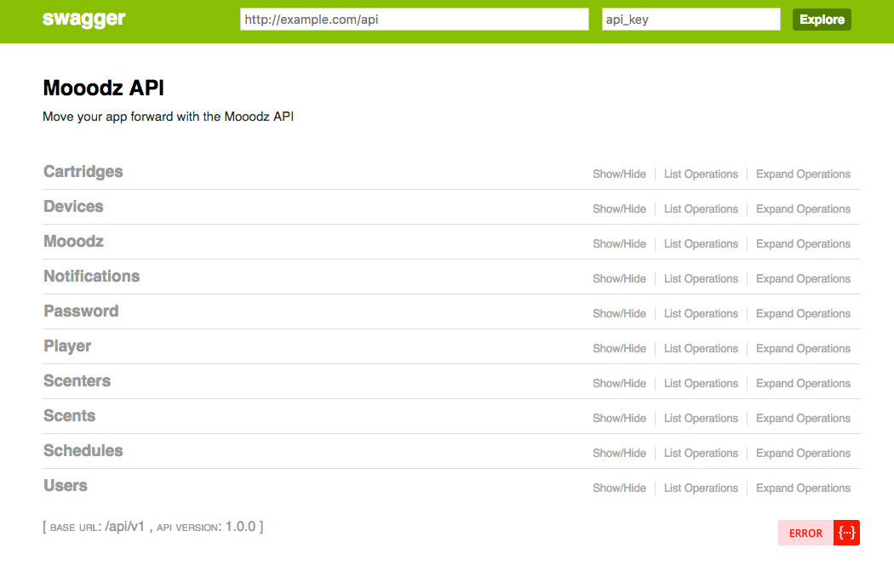Screen dimensions: 894x588
Task: Expand Operations for Scenters
Action: [803, 384]
